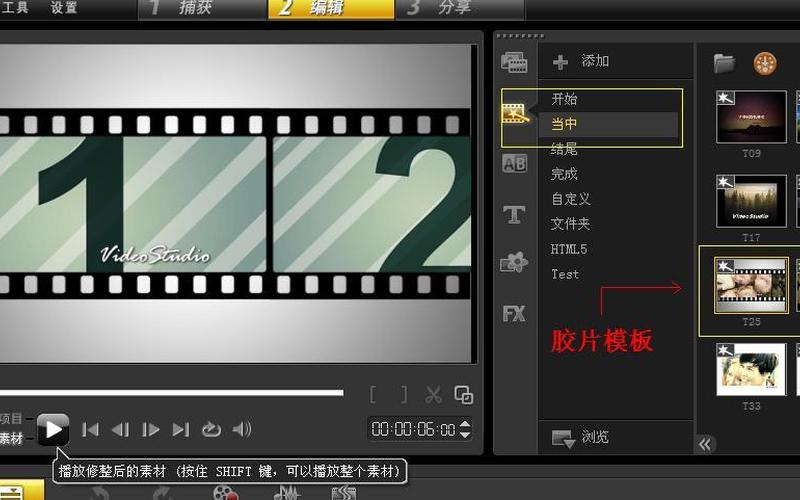Step to next frame

[151, 430]
